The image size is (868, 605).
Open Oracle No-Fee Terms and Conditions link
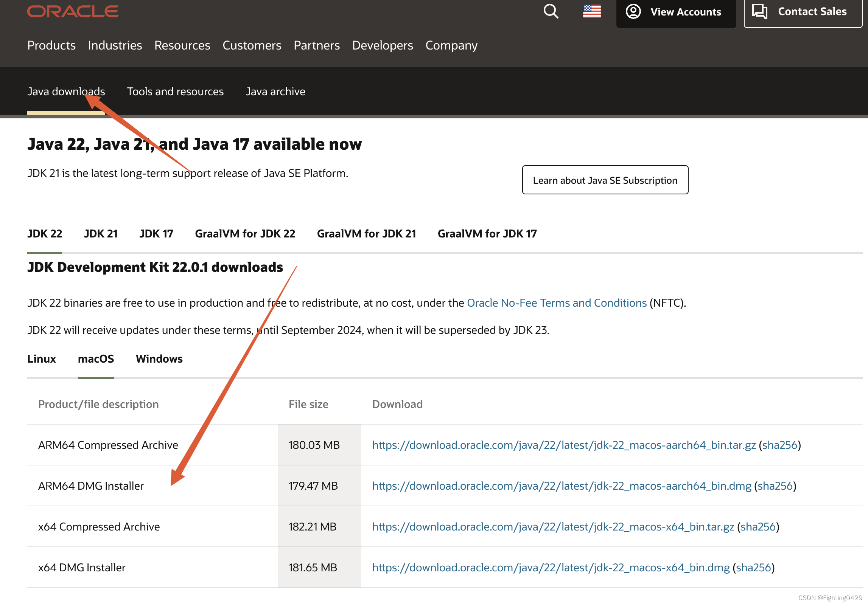(x=557, y=303)
